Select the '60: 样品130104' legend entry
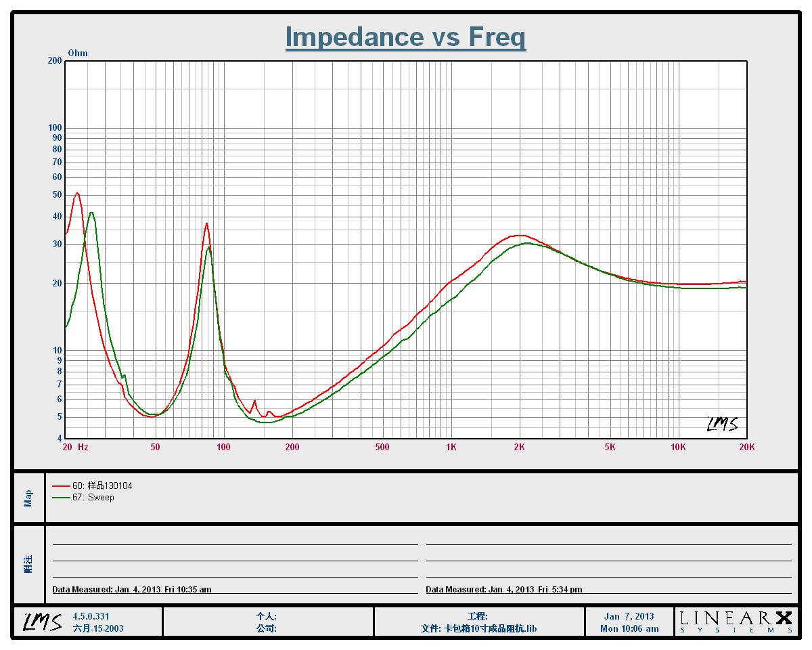Screen dimensions: 812x650 coord(97,485)
